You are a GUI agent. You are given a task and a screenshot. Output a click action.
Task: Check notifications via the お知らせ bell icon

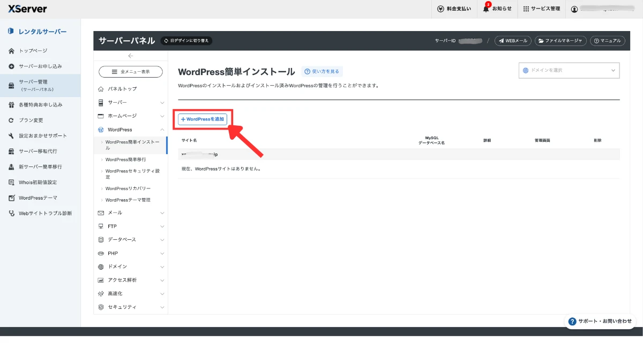[497, 9]
